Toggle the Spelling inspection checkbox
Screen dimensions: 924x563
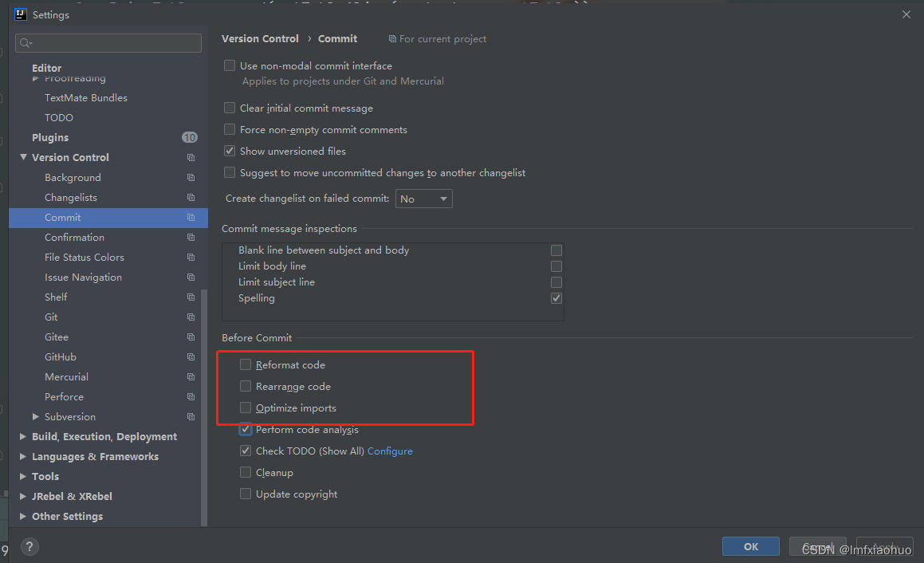pyautogui.click(x=556, y=298)
